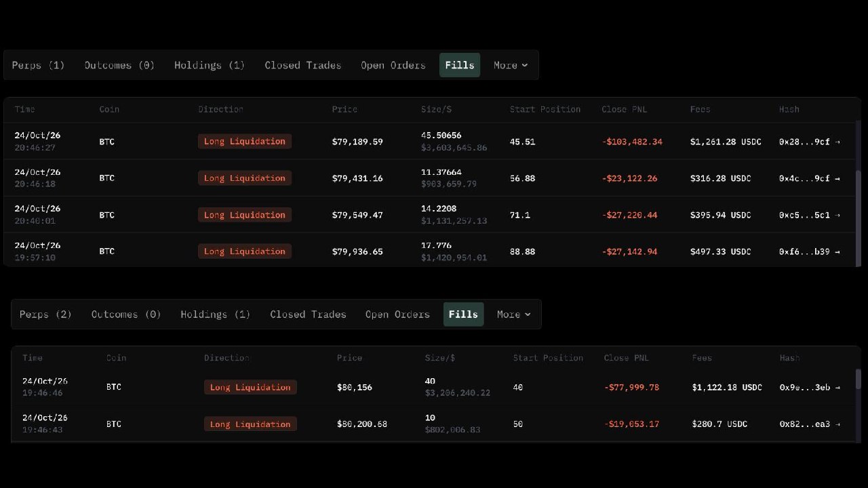The height and width of the screenshot is (488, 868).
Task: Open hash link 0xf6...b39
Action: [x=809, y=251]
